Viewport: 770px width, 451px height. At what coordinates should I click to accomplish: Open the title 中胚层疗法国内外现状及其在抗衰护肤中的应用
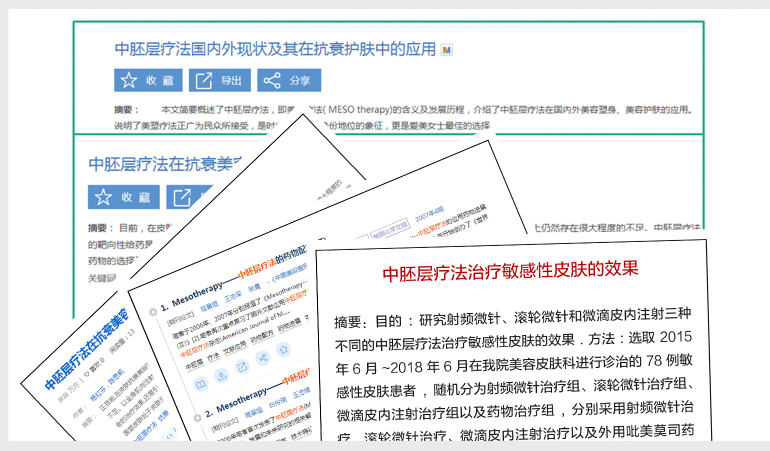[276, 49]
